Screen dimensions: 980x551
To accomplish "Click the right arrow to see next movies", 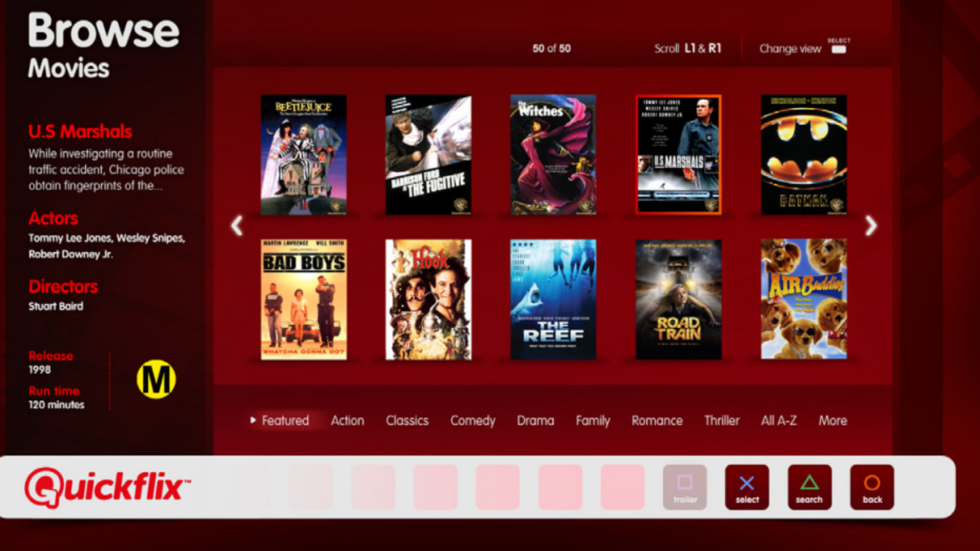I will click(871, 226).
